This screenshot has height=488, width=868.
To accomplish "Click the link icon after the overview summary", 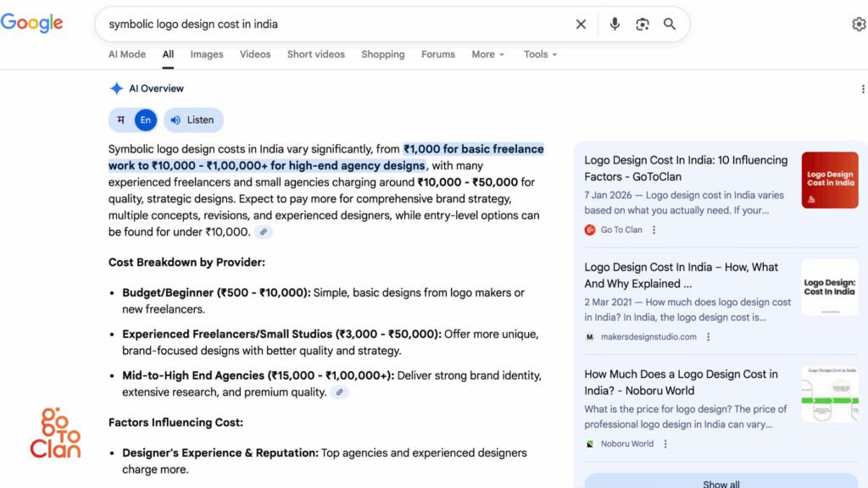I will pos(263,231).
